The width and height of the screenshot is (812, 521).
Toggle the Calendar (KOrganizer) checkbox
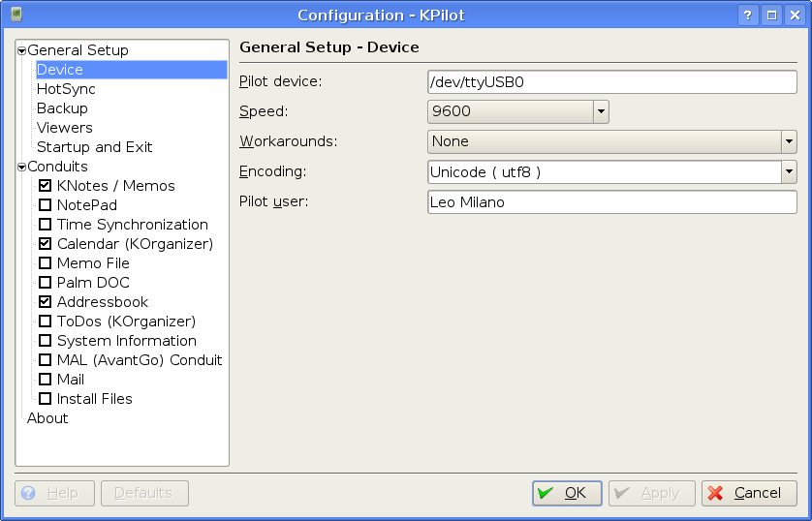pos(45,244)
